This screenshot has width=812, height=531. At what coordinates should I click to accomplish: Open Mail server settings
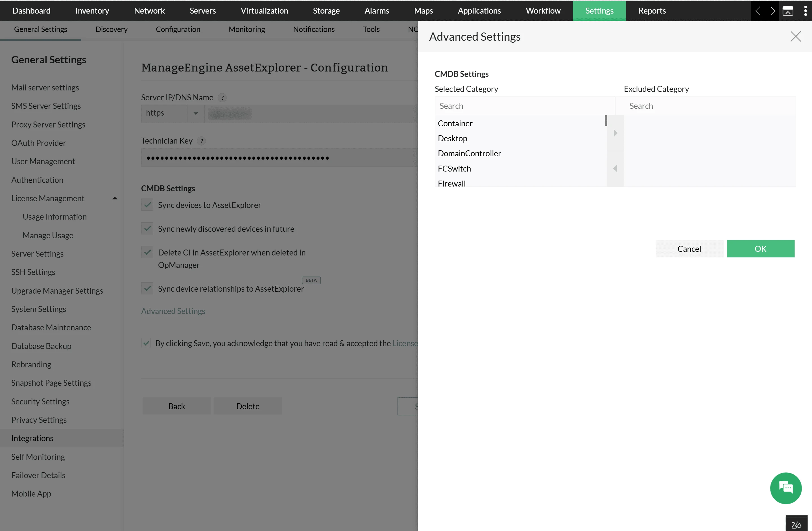[45, 87]
